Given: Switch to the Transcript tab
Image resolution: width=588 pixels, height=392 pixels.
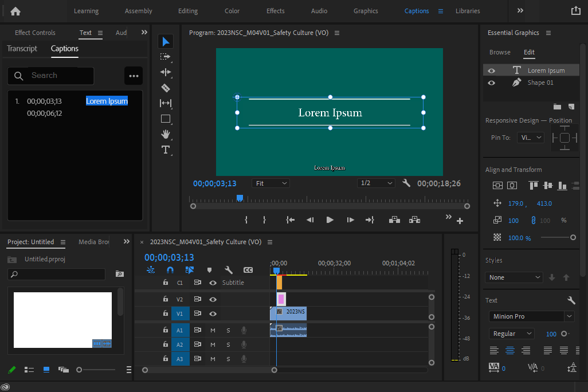Looking at the screenshot, I should 22,49.
